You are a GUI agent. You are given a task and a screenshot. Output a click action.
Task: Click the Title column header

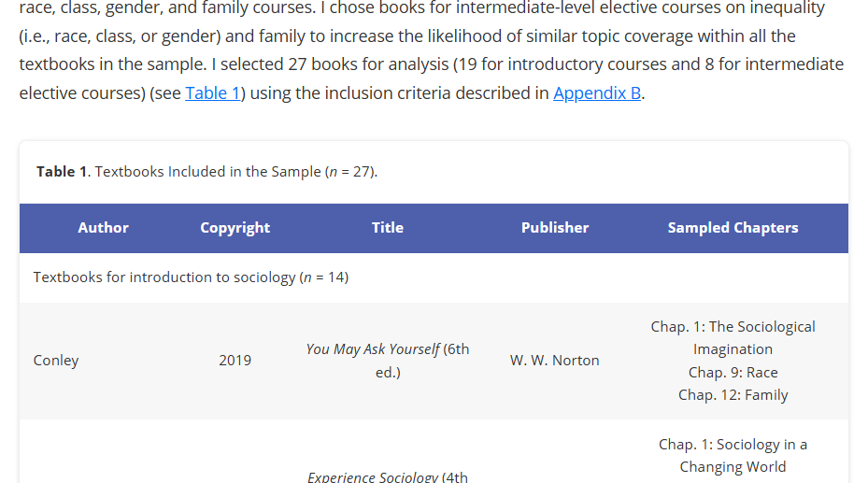tap(387, 228)
